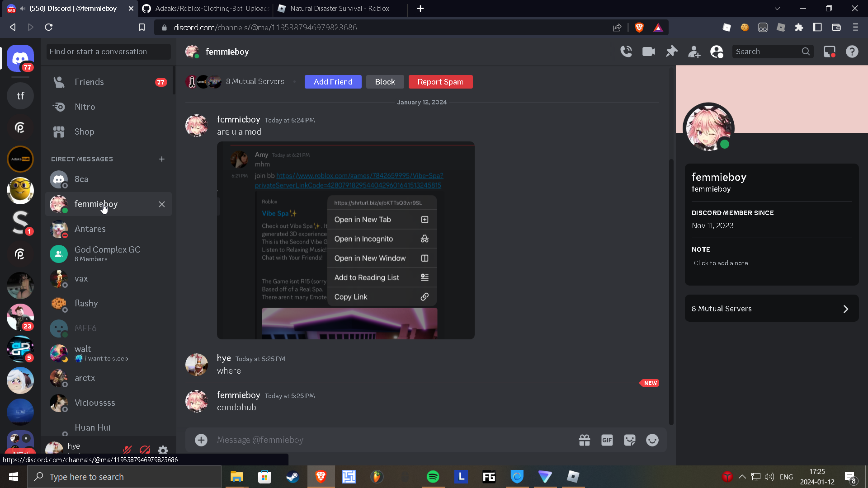The image size is (868, 488).
Task: Send a gift with Nitro icon
Action: pos(585,440)
